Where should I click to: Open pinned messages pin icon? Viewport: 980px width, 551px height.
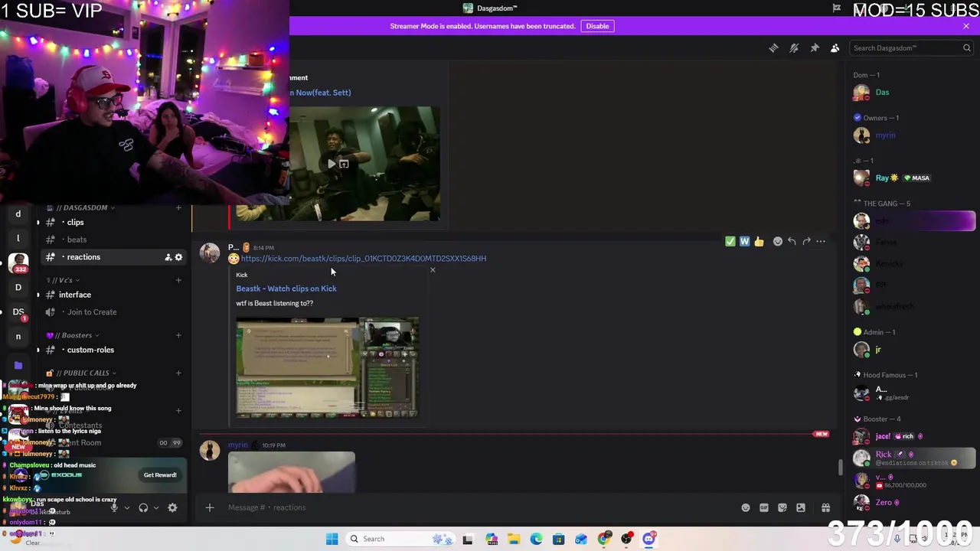(815, 47)
